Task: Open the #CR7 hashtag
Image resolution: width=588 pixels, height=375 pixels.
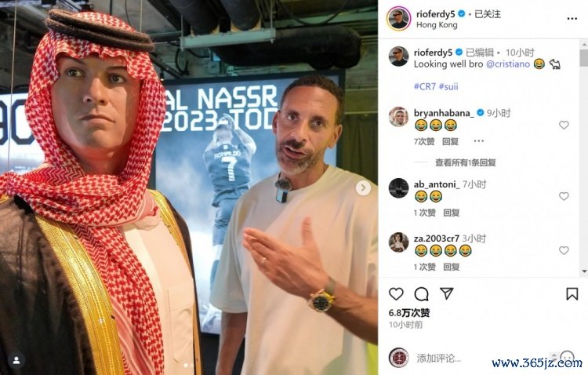Action: [x=425, y=87]
